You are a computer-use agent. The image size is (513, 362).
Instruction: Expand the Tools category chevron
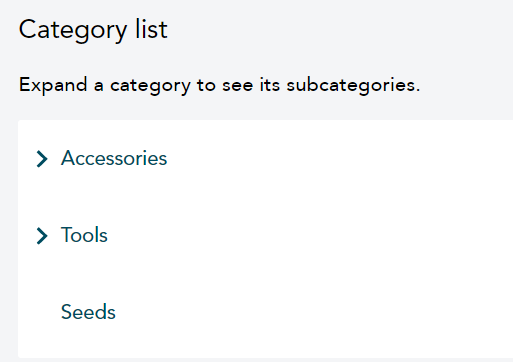click(42, 236)
